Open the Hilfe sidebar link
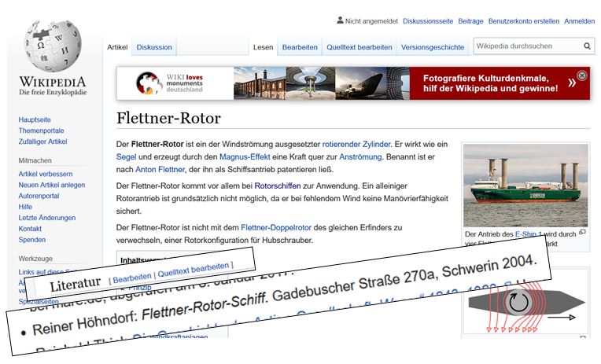 pos(25,207)
